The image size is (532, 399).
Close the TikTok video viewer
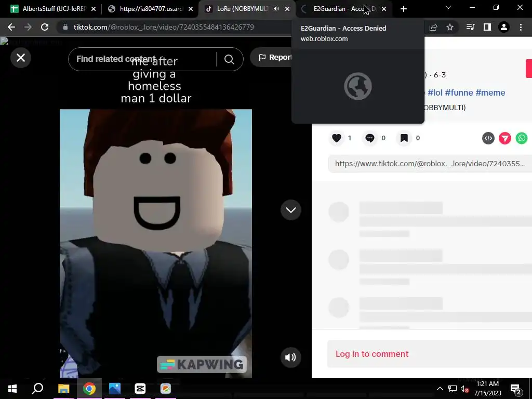(21, 58)
